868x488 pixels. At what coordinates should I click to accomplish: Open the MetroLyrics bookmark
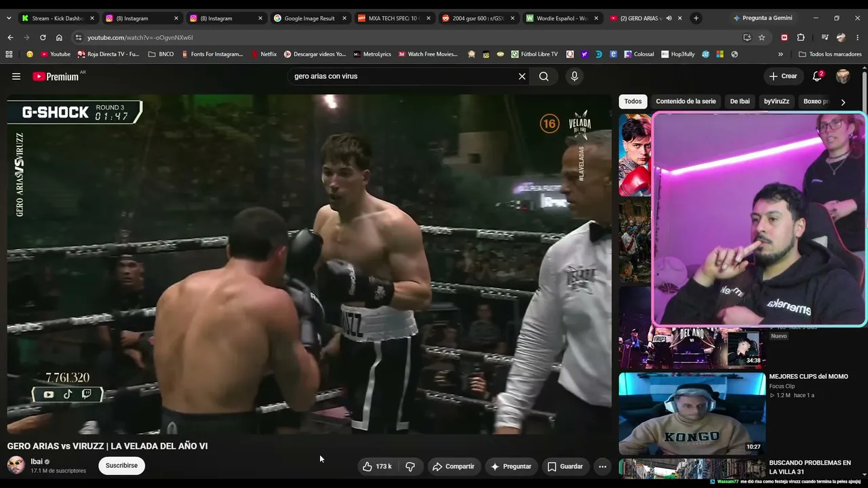point(372,54)
